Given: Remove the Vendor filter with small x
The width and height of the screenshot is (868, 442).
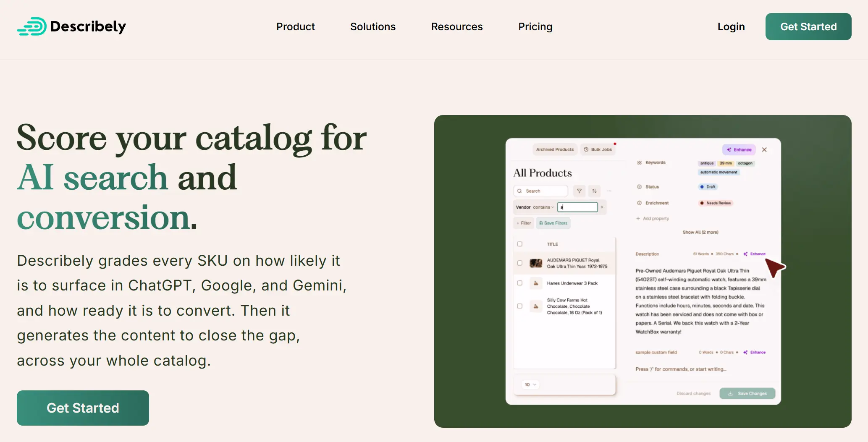Looking at the screenshot, I should pyautogui.click(x=602, y=207).
